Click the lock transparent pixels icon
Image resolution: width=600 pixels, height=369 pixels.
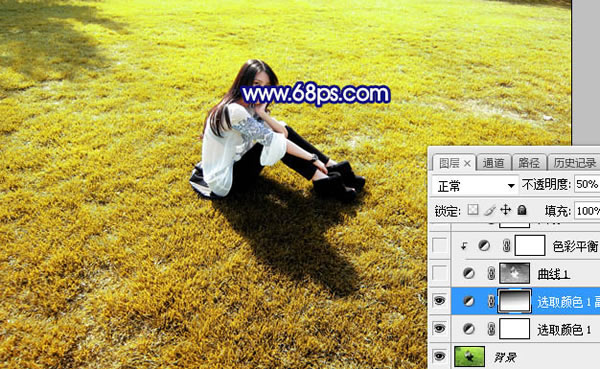[x=473, y=210]
